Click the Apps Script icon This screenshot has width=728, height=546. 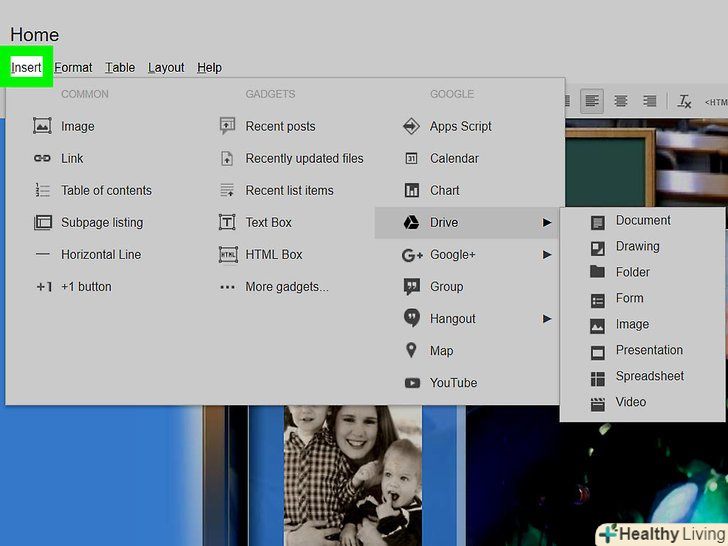[x=411, y=127]
